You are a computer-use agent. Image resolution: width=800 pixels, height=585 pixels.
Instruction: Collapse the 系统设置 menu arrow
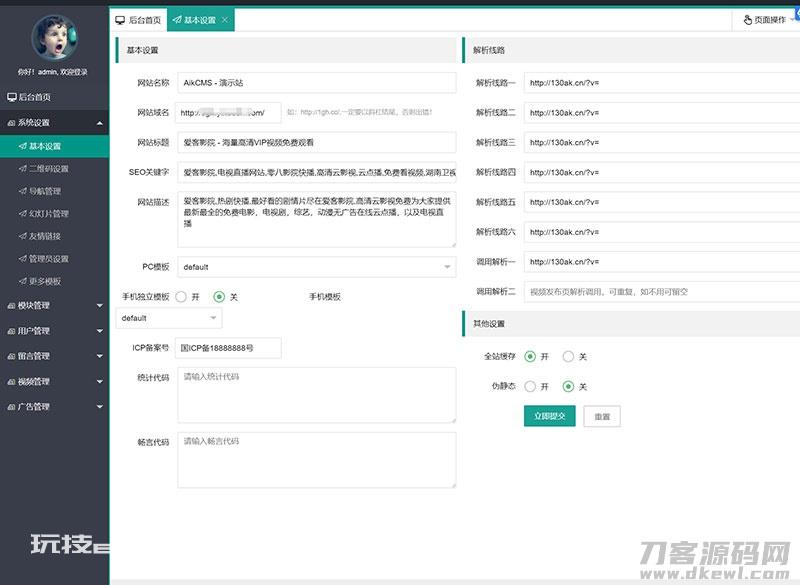tap(99, 123)
